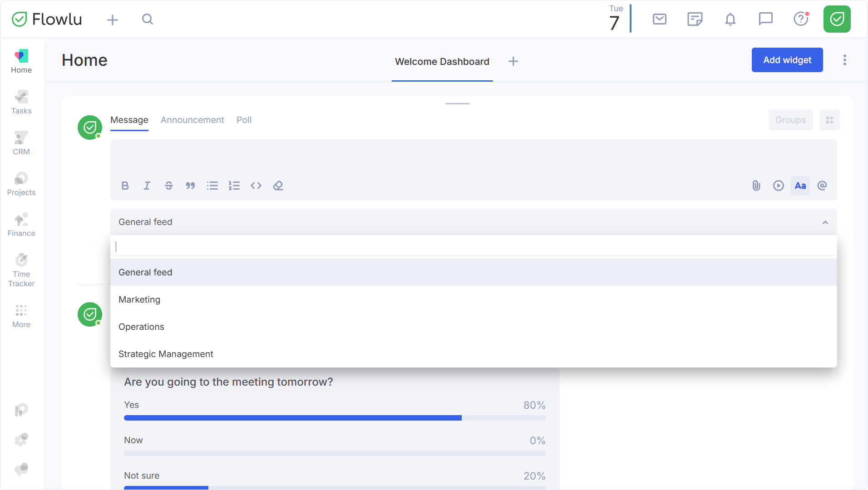
Task: Toggle italic text formatting
Action: (147, 186)
